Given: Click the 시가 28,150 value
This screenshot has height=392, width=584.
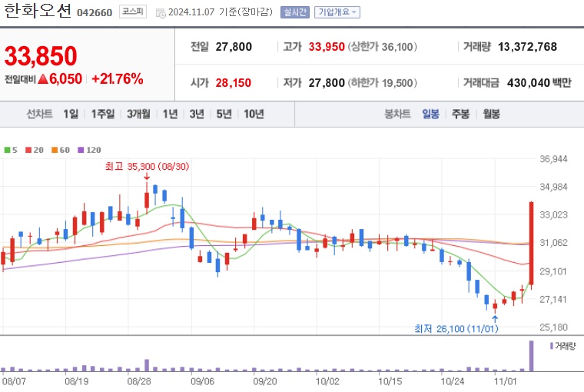Looking at the screenshot, I should [x=233, y=83].
